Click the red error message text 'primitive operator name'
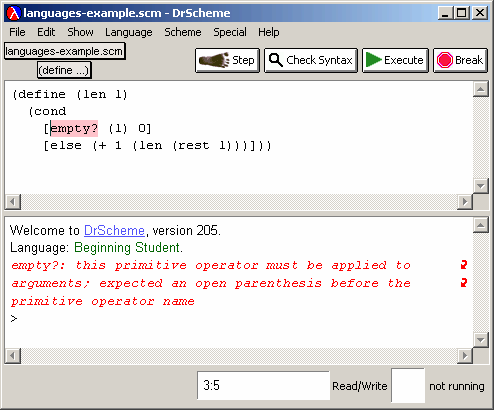This screenshot has width=494, height=410. click(103, 301)
